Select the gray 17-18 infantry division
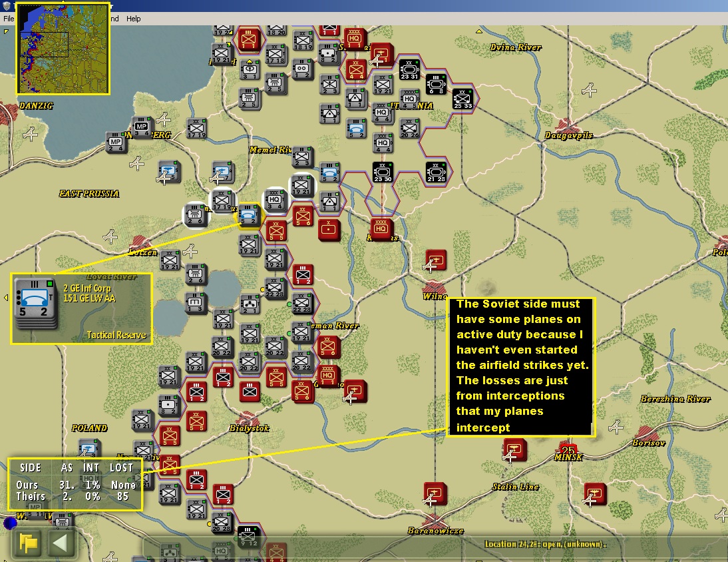Viewport: 728px width, 562px height. [x=275, y=55]
